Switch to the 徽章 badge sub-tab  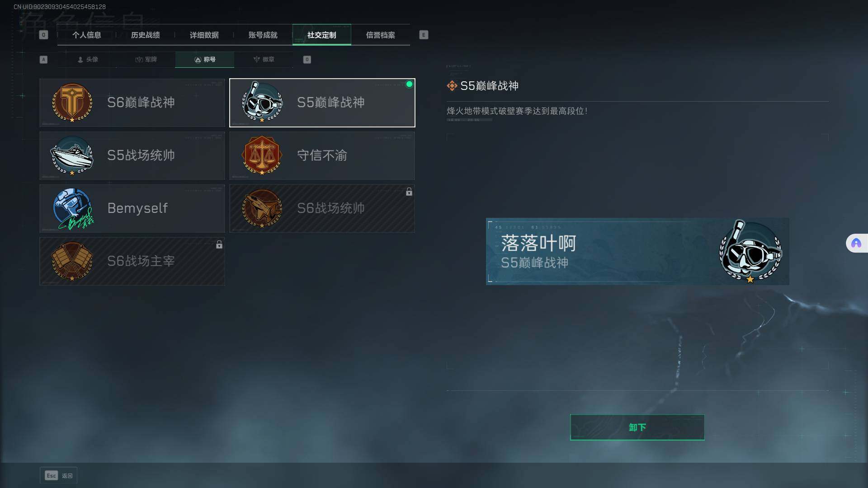264,60
